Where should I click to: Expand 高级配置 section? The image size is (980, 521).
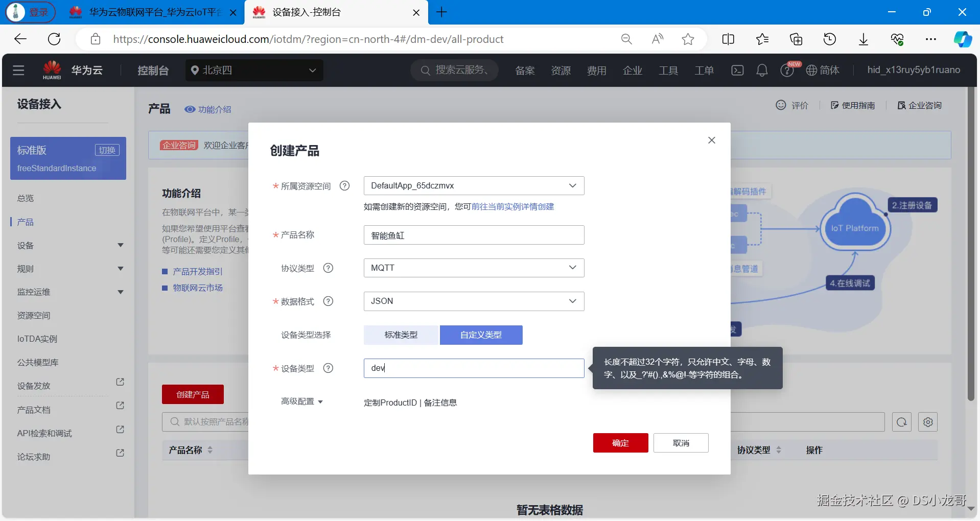302,401
